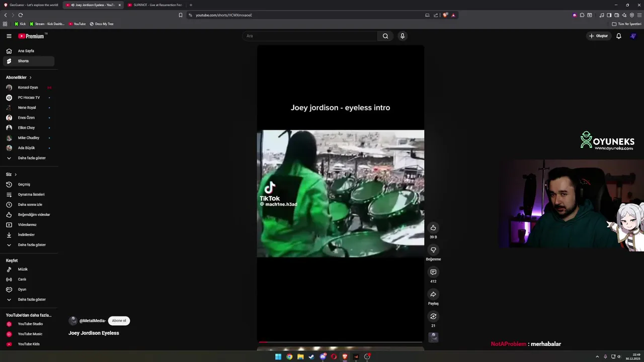644x362 pixels.
Task: Like the Joey Jordison short
Action: (433, 228)
